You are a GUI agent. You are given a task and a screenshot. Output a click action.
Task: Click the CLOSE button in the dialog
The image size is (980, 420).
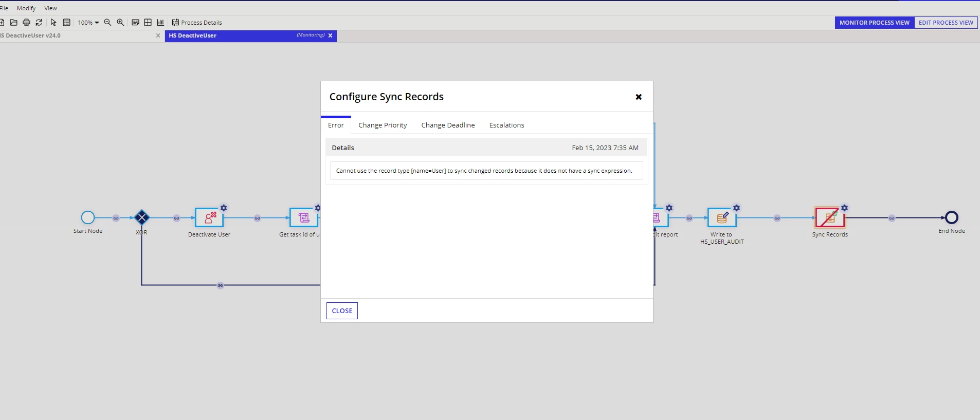(342, 311)
